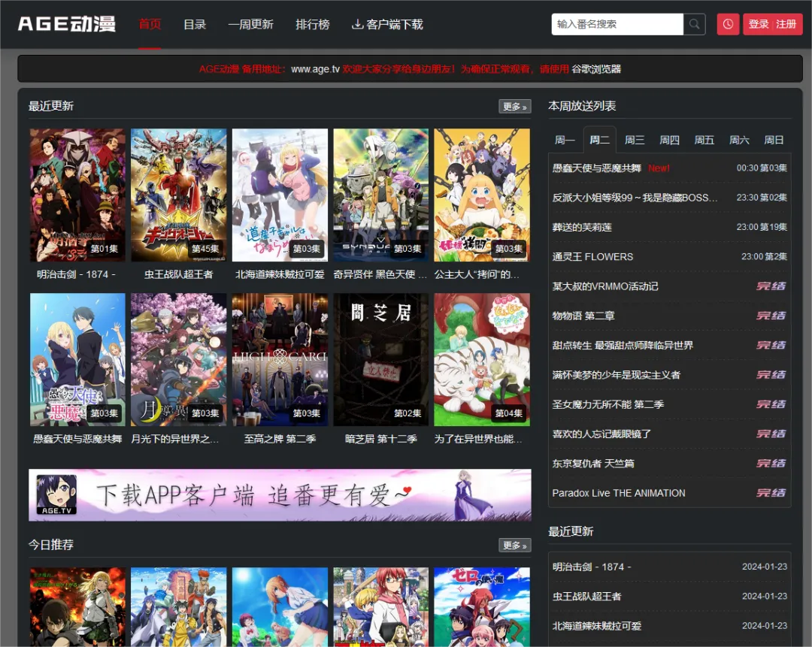
Task: Open 暗芝居 第十二季 poster thumbnail
Action: pyautogui.click(x=381, y=360)
